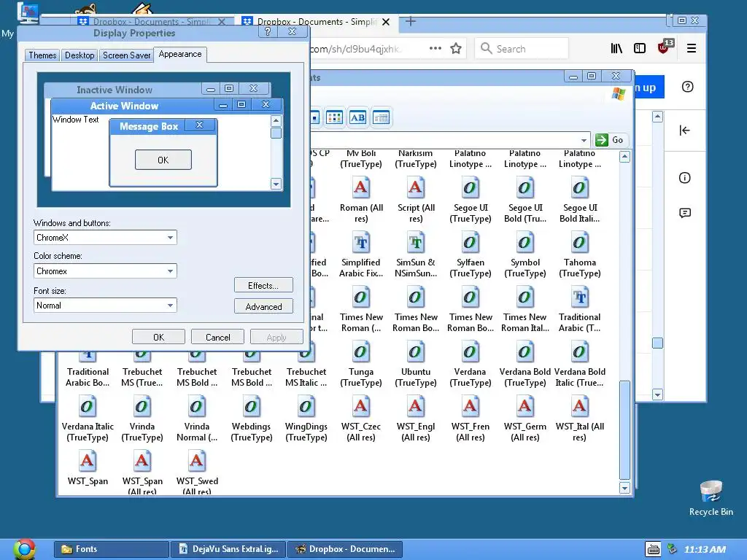This screenshot has width=747, height=560.
Task: Collapse the Dropbox side panel arrow icon
Action: click(x=684, y=131)
